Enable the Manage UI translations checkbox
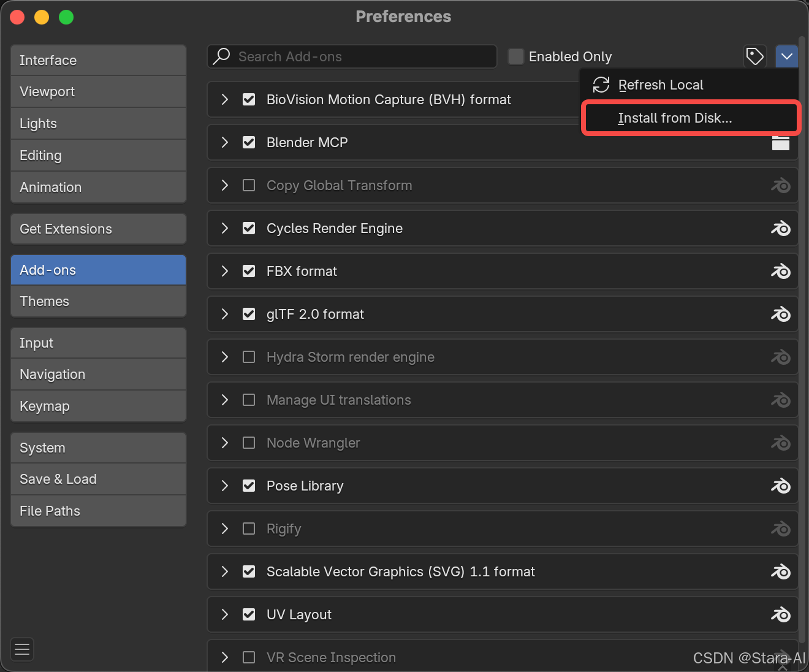This screenshot has height=672, width=809. (249, 400)
